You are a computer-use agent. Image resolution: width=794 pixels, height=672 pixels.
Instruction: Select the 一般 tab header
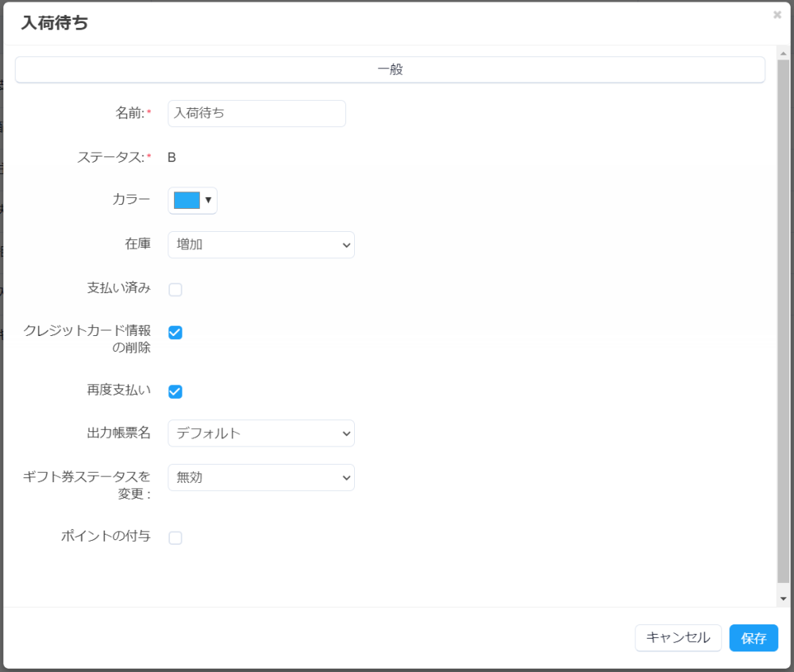point(390,70)
